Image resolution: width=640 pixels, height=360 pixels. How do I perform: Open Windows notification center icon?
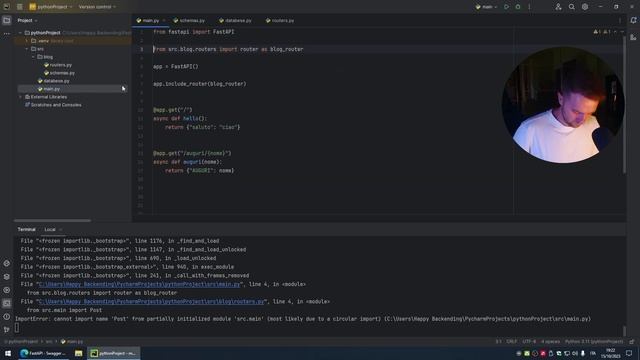click(x=629, y=353)
